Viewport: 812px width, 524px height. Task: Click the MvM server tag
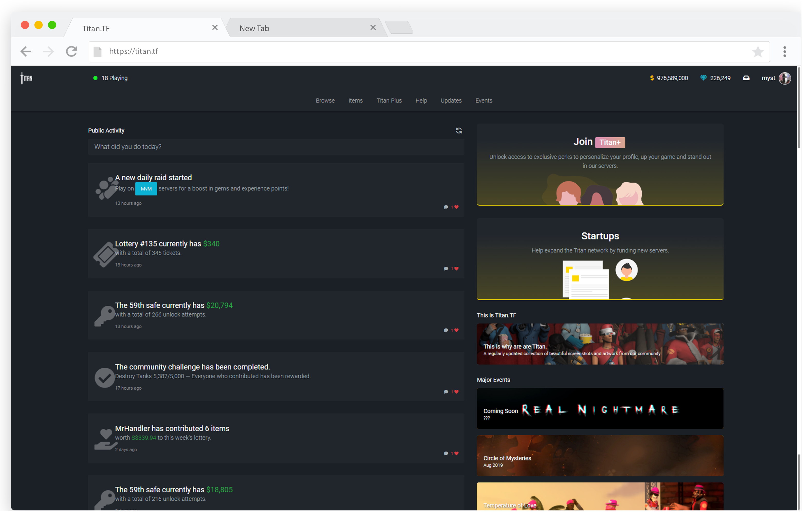146,189
